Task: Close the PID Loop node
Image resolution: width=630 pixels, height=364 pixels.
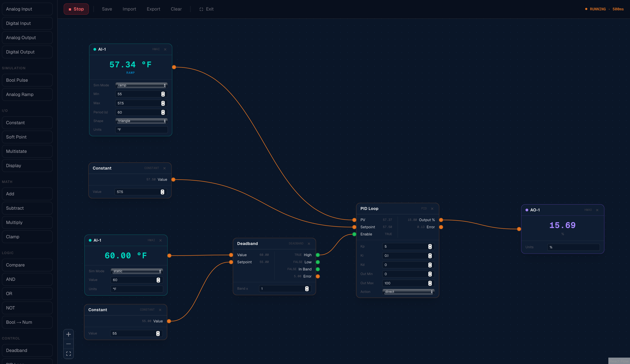Action: [432, 209]
